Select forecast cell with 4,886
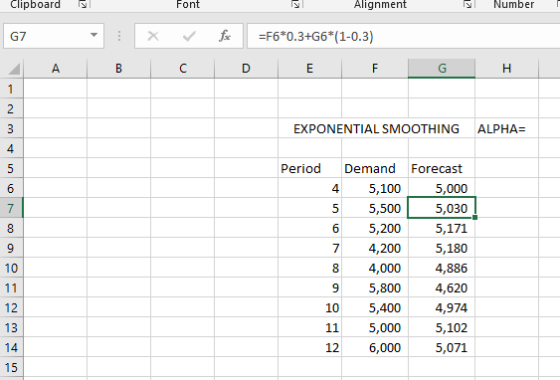560x380 pixels. coord(442,268)
